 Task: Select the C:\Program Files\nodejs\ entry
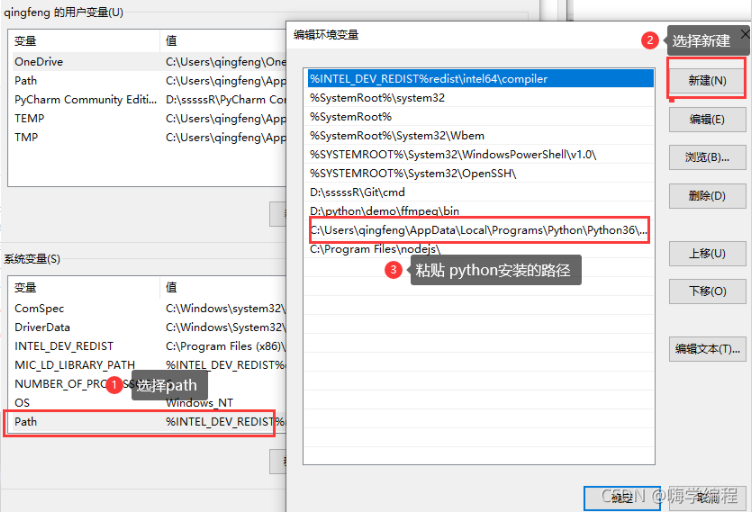480,249
